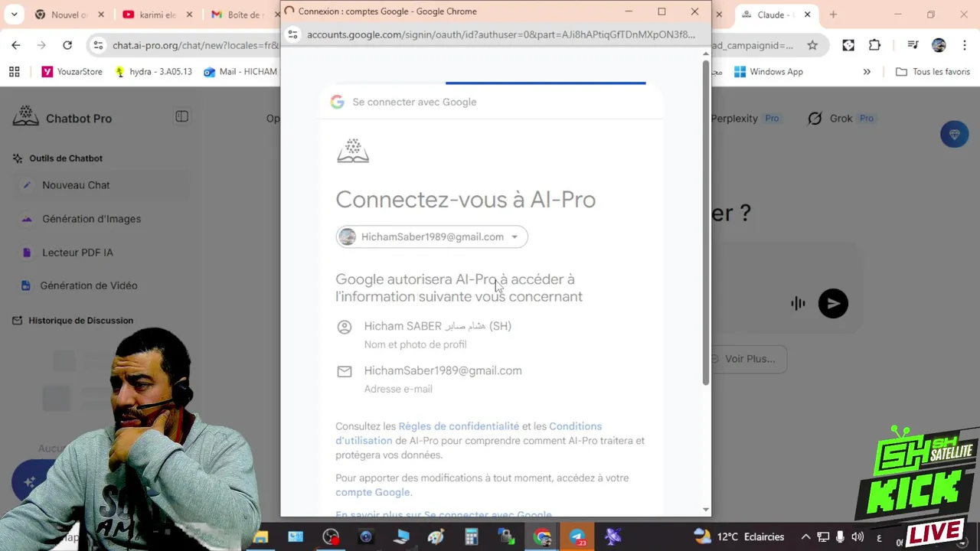Open the YouzarStore bookmark
The width and height of the screenshot is (980, 551).
click(72, 72)
